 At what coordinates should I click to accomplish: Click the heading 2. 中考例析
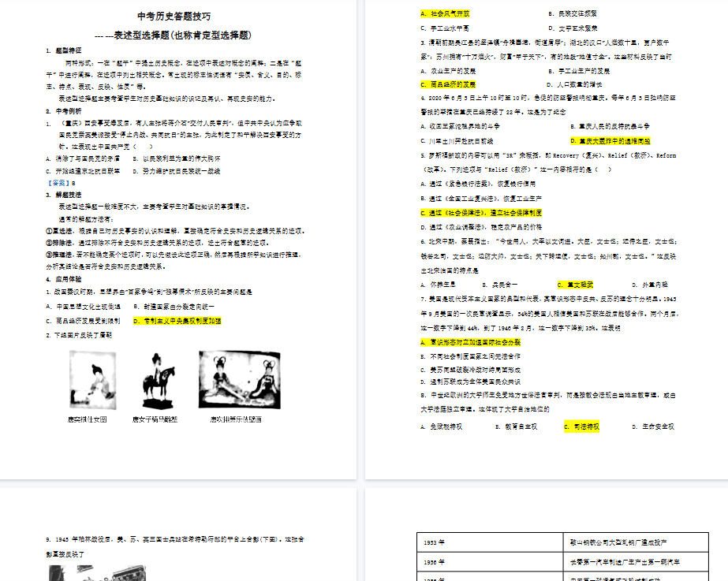[64, 111]
